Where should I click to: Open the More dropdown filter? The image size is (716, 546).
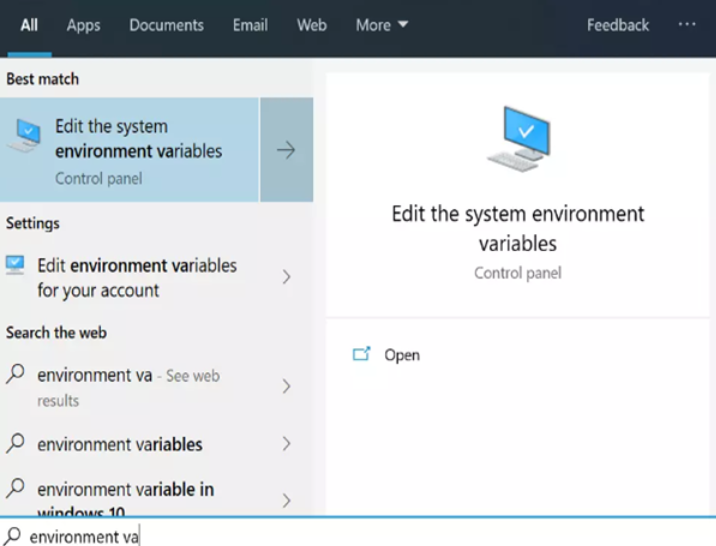click(x=382, y=25)
